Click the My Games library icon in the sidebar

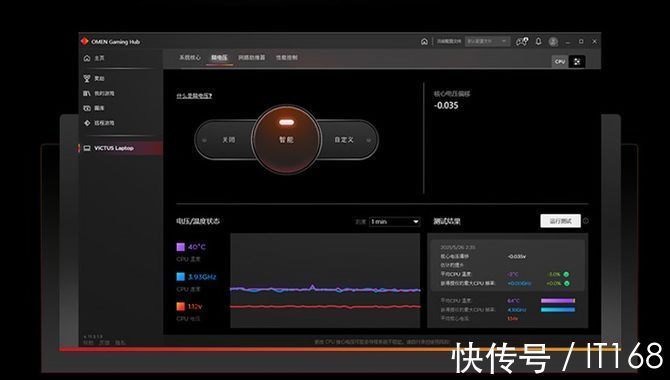pyautogui.click(x=87, y=93)
